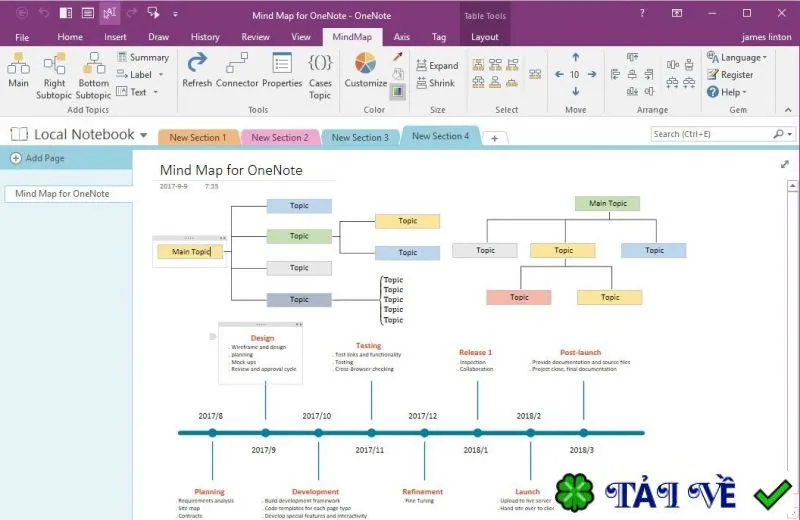800x520 pixels.
Task: Click the Register button
Action: point(730,75)
